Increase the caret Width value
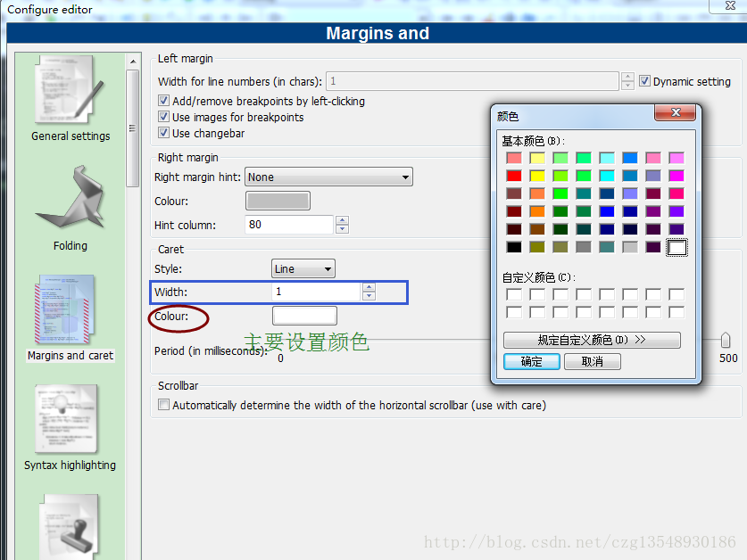The width and height of the screenshot is (747, 560). click(x=369, y=287)
